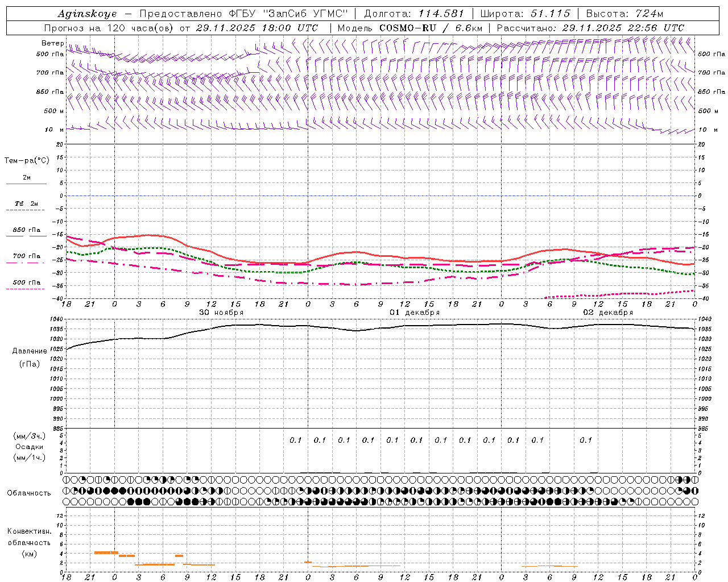Click the 'Давление' pressure panel label

(30, 351)
